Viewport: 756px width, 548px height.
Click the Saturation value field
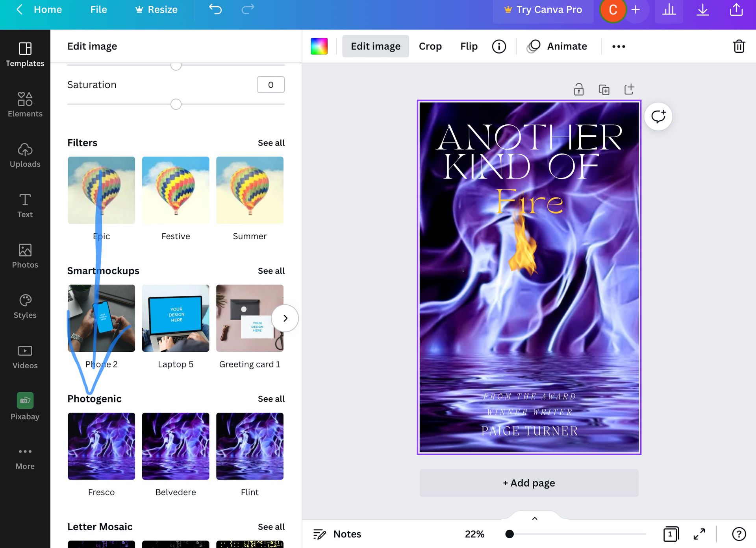pyautogui.click(x=271, y=85)
